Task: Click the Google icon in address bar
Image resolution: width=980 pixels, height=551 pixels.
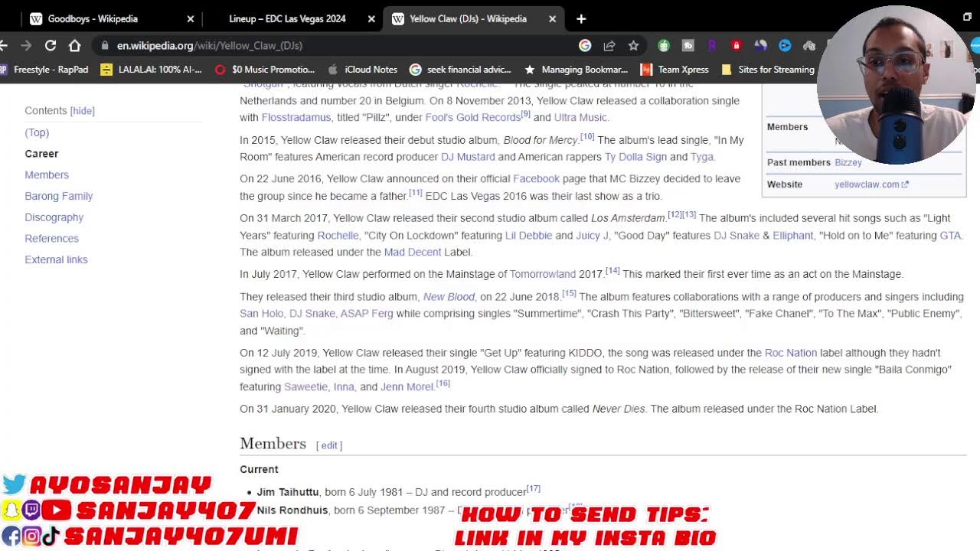Action: pos(585,45)
